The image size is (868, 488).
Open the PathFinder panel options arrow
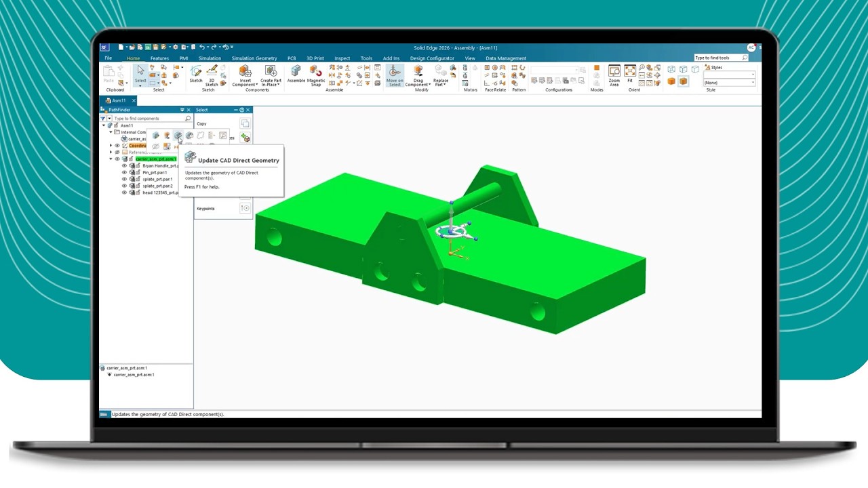(182, 110)
